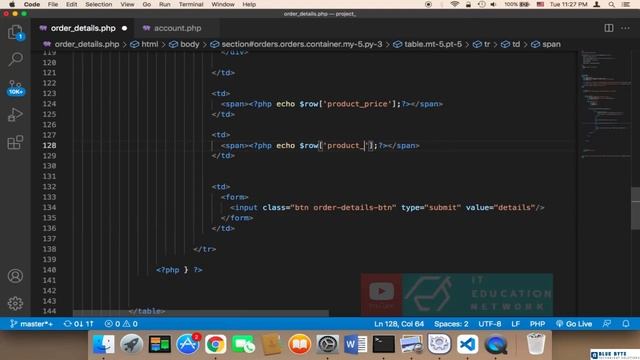The height and width of the screenshot is (360, 640).
Task: Open the Explorer view in activity bar
Action: 15,32
